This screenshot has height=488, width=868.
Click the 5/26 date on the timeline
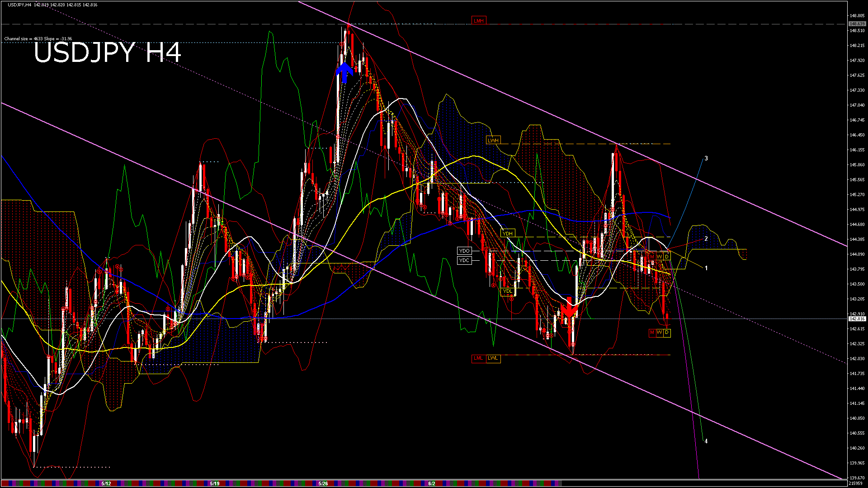(x=323, y=483)
